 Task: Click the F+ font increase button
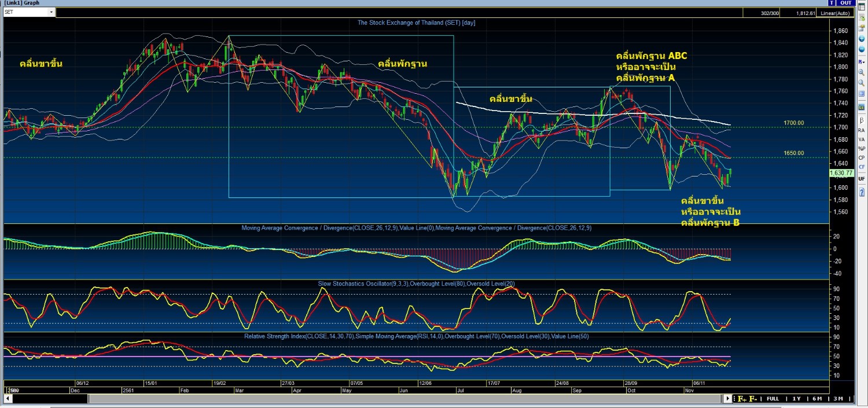coord(741,399)
